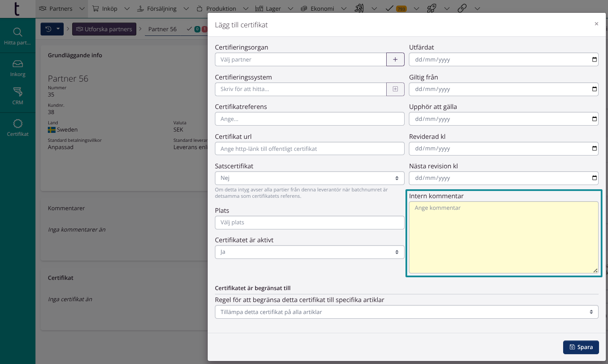This screenshot has width=608, height=364.
Task: Open the calendar picker for Upphör att gälla
Action: (x=594, y=119)
